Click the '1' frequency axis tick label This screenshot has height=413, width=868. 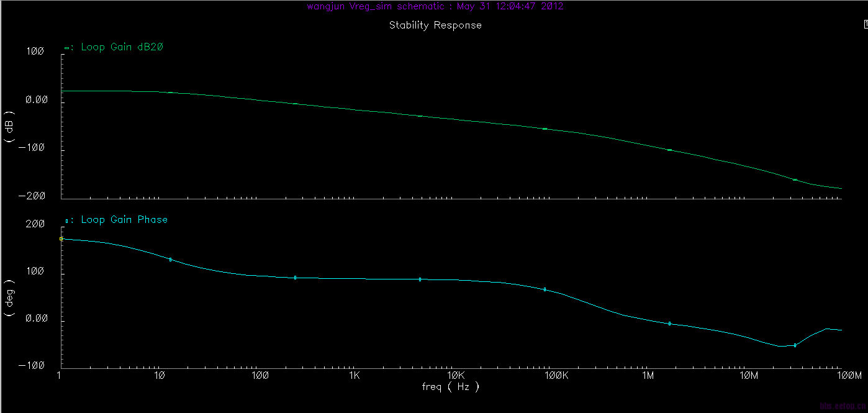click(x=59, y=376)
